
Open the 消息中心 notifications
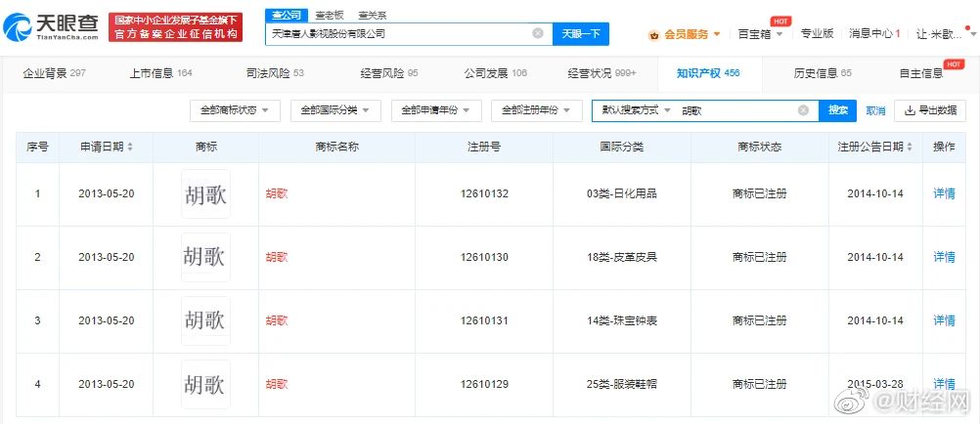click(874, 34)
